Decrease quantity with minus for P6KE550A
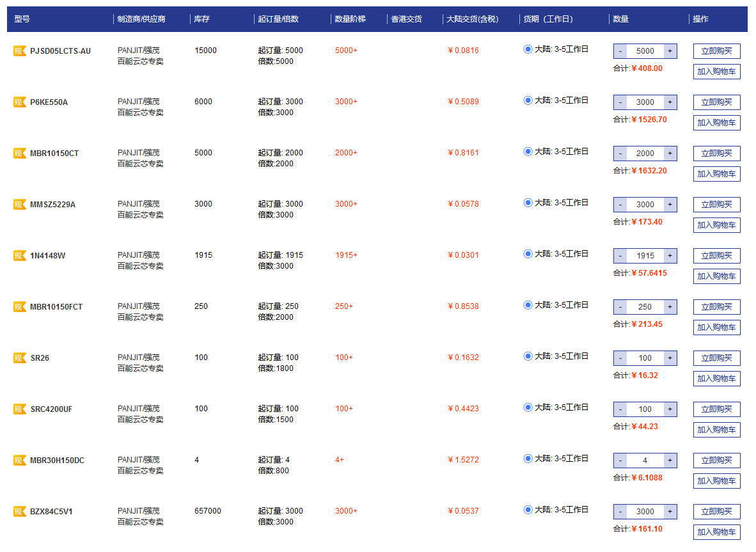 [x=620, y=102]
